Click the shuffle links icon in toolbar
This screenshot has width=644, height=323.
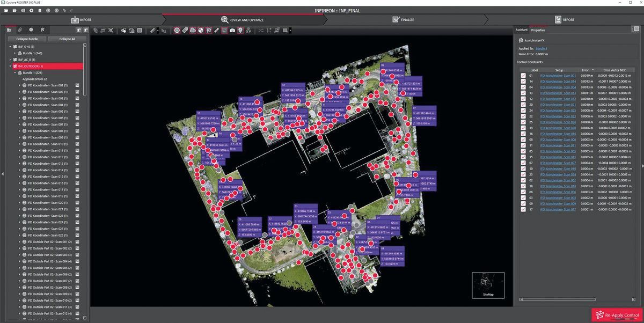[x=261, y=31]
